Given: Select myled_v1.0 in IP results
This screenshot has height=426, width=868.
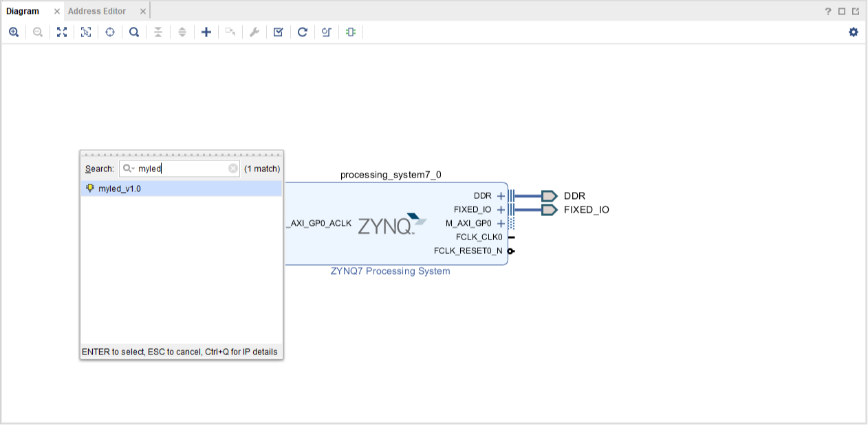Looking at the screenshot, I should pyautogui.click(x=182, y=189).
